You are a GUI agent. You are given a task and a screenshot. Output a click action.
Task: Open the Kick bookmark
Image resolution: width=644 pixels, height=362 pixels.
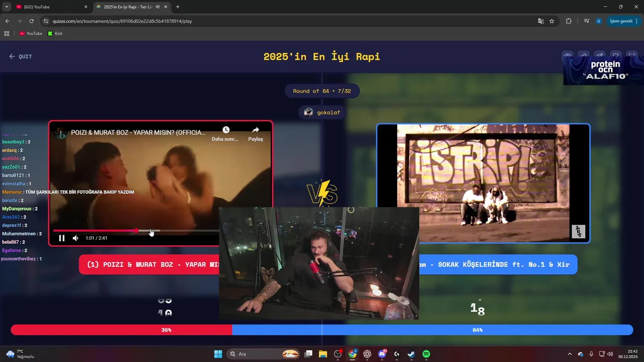pos(55,34)
